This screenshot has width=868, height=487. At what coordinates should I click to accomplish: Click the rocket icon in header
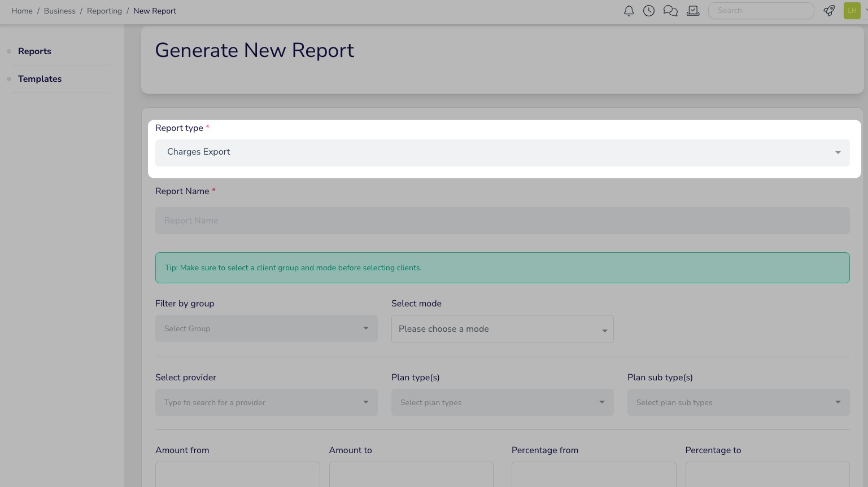click(829, 11)
